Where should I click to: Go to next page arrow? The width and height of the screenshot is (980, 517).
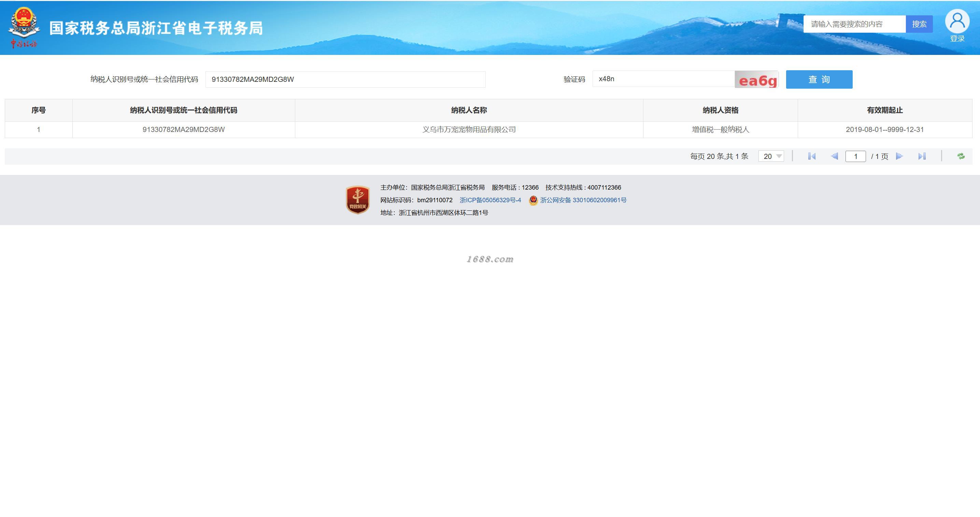coord(899,156)
